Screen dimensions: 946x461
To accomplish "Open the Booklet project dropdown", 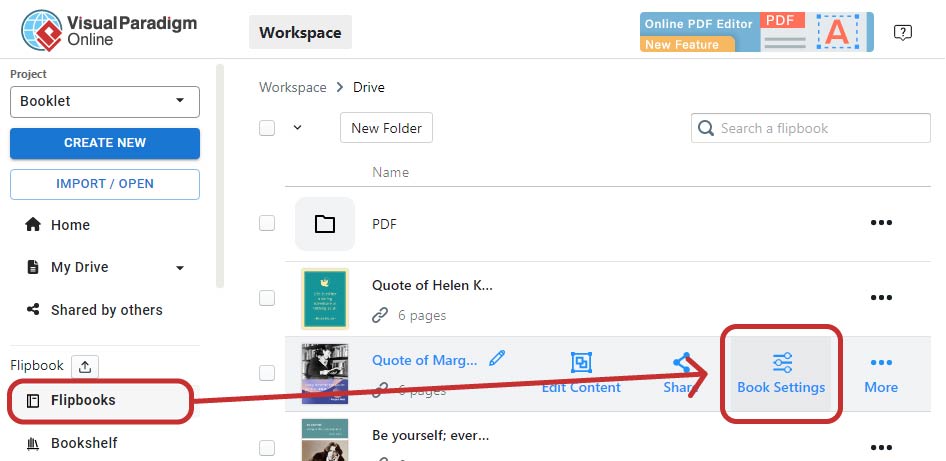I will [104, 101].
